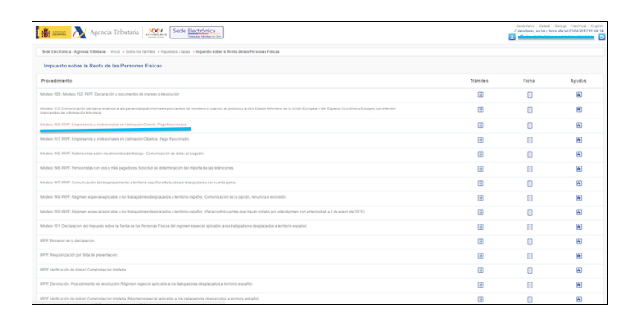
Task: View Ficha icon for Modelo 145 row
Action: click(530, 154)
